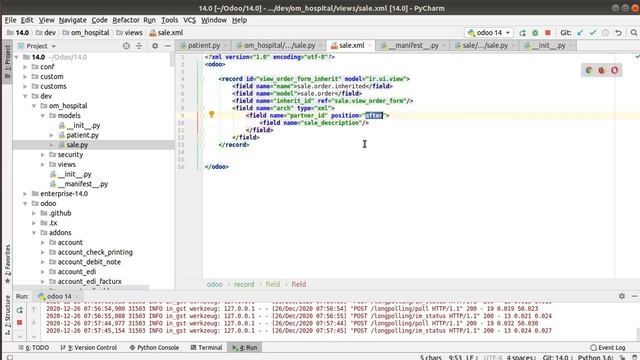640x360 pixels.
Task: Open the File menu
Action: click(10, 20)
